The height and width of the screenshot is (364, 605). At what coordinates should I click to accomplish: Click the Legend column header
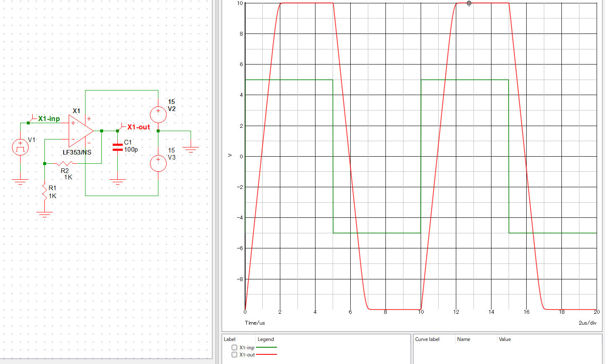(x=266, y=339)
